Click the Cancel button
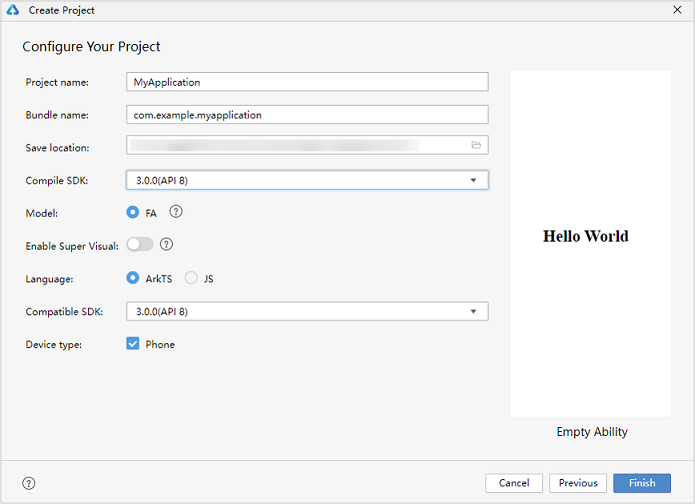This screenshot has width=695, height=504. tap(514, 483)
